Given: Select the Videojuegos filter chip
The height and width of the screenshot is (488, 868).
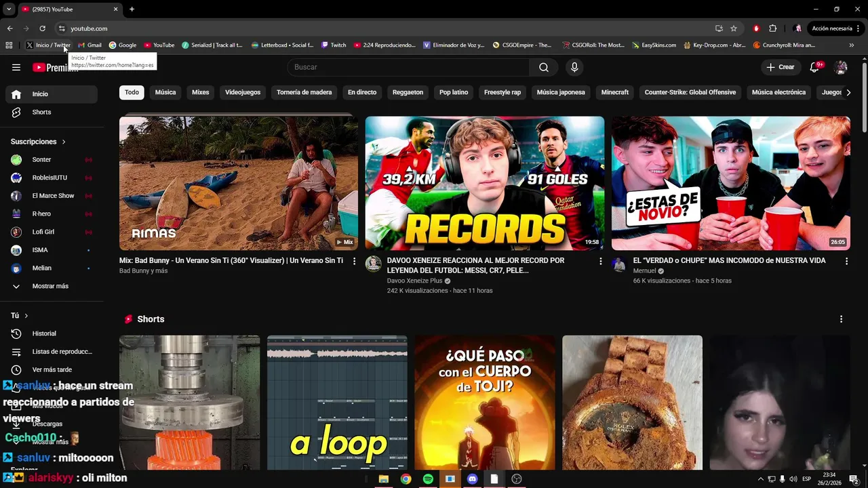Looking at the screenshot, I should click(x=243, y=92).
